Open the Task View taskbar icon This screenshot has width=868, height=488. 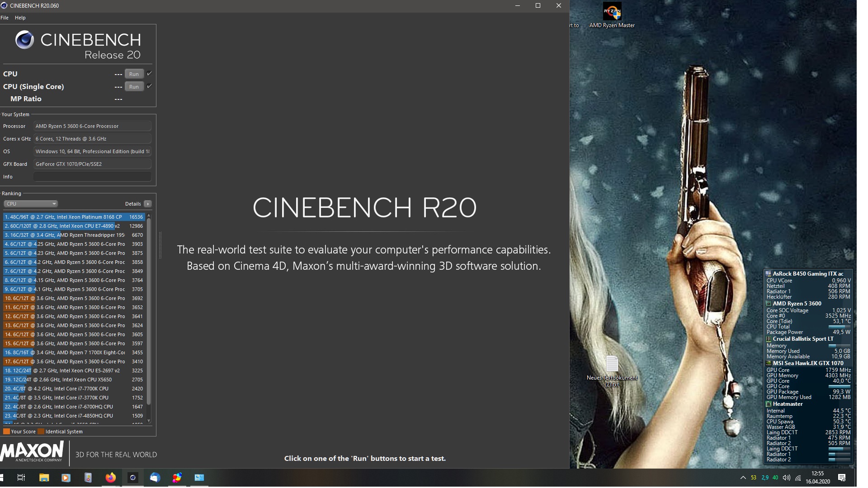[21, 478]
